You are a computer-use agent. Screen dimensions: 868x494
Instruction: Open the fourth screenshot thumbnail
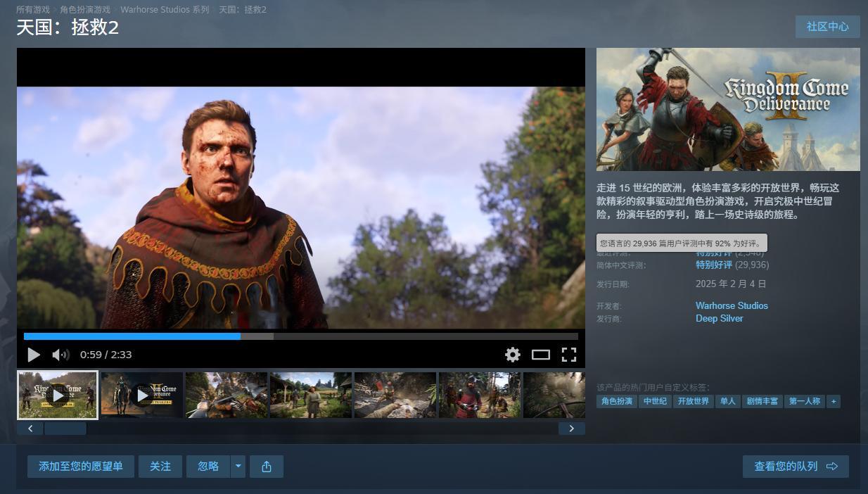click(311, 395)
